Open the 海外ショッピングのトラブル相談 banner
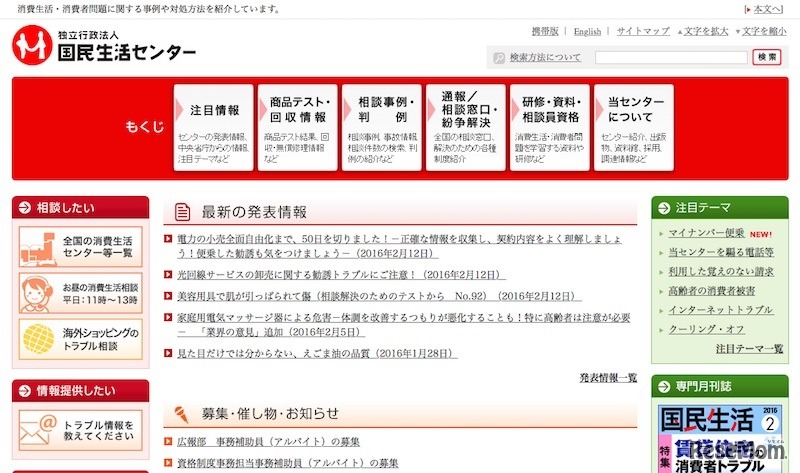Screen dimensions: 800x473 tap(81, 339)
